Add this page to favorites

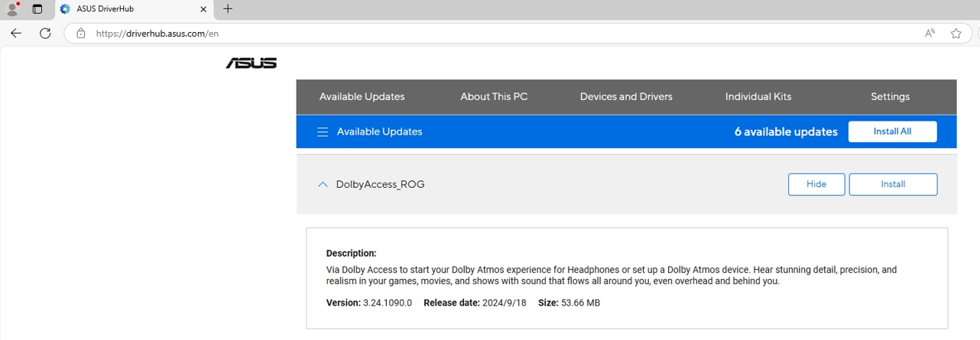click(956, 34)
